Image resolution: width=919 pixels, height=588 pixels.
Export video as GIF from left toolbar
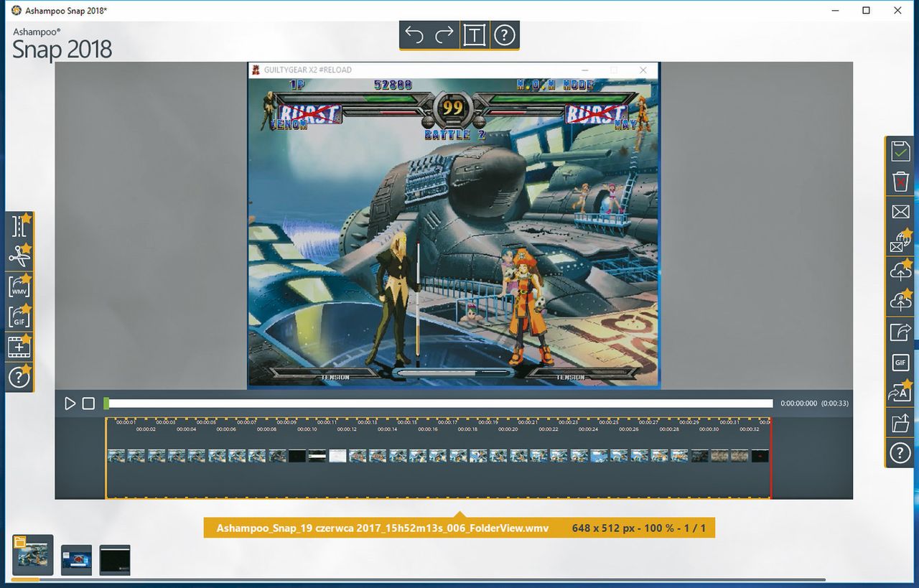(19, 317)
